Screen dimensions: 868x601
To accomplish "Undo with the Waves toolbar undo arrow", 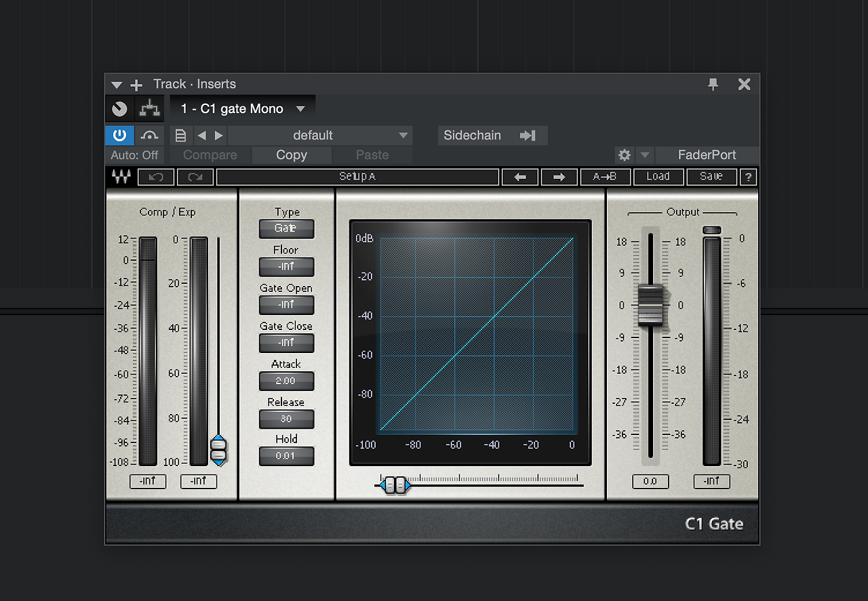I will [156, 178].
